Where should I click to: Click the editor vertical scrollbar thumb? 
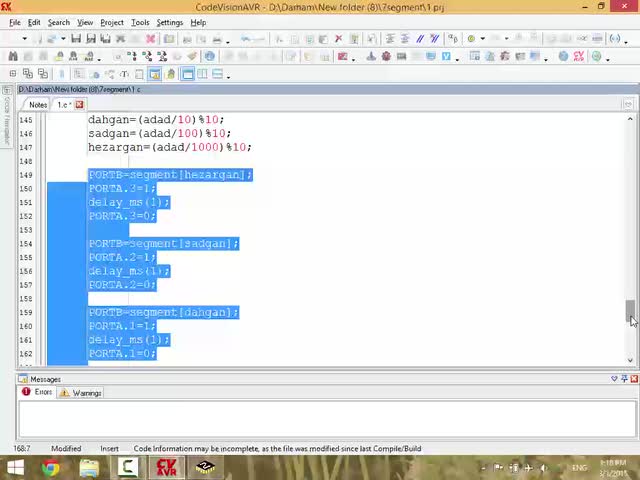pyautogui.click(x=630, y=311)
